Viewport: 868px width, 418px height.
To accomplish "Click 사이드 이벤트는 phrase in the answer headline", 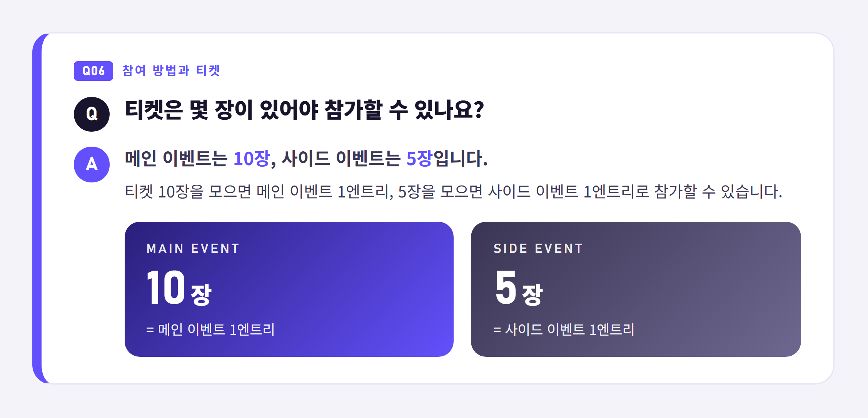I will click(x=341, y=159).
